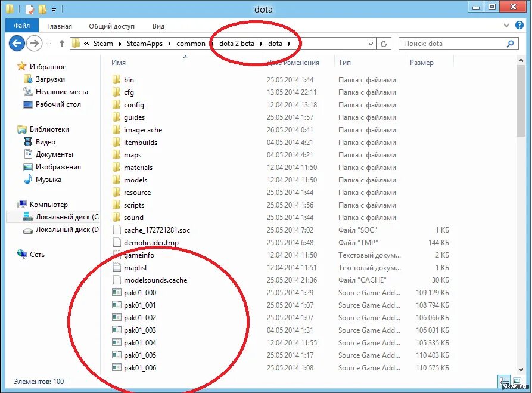Click the vertical scrollbar thumb
The width and height of the screenshot is (532, 393).
pyautogui.click(x=521, y=101)
